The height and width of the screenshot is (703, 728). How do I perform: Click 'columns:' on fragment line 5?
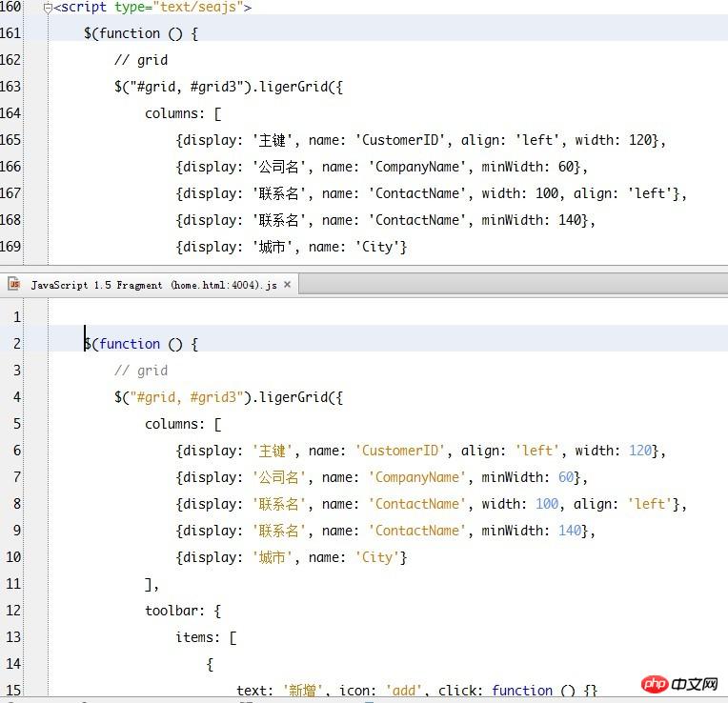pyautogui.click(x=174, y=424)
